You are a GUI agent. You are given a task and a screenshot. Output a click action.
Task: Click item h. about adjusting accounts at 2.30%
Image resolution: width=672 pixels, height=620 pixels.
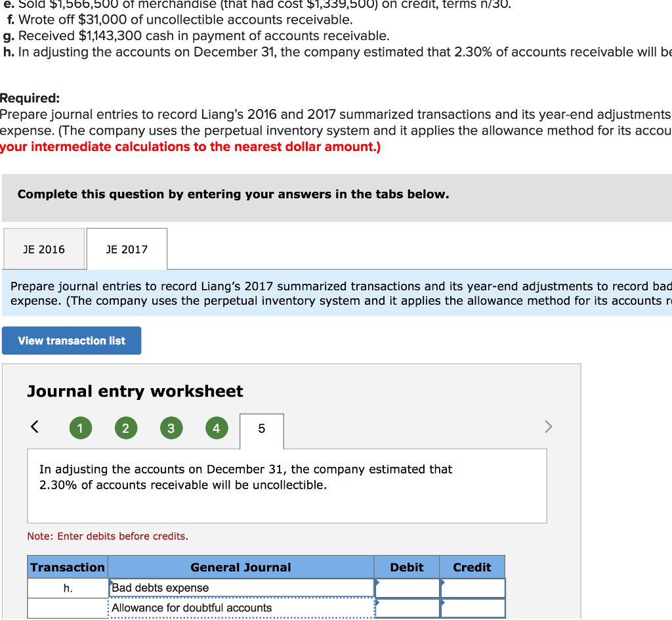click(x=337, y=52)
